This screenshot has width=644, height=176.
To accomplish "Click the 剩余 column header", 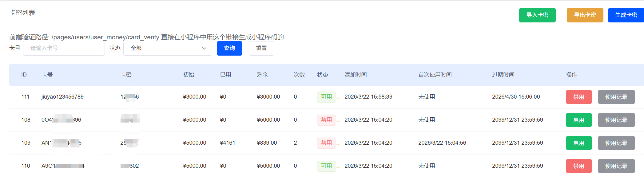I will [262, 75].
